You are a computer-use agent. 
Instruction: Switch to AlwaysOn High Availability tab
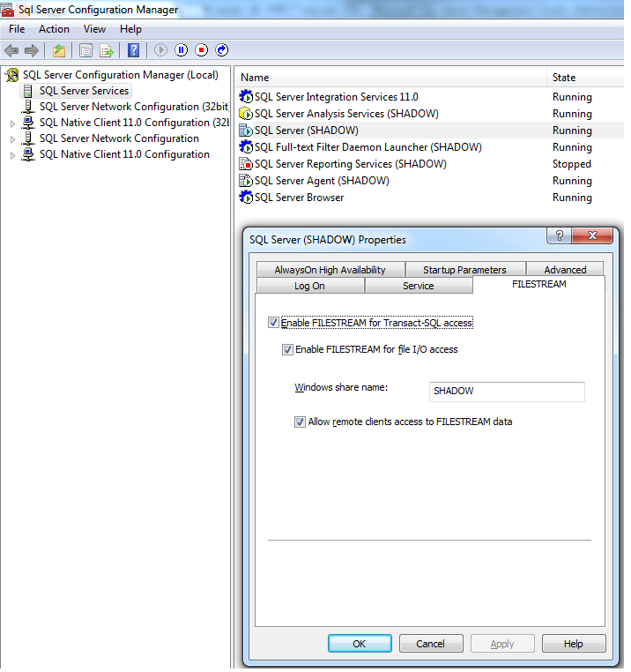(x=330, y=270)
